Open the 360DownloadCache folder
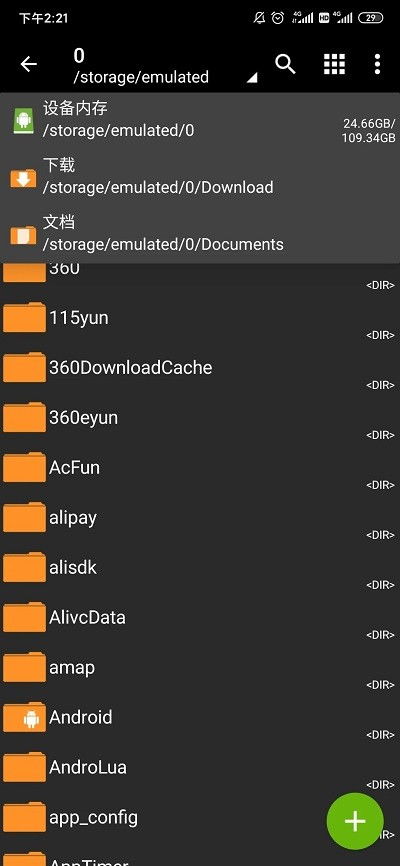Image resolution: width=400 pixels, height=866 pixels. coord(200,368)
